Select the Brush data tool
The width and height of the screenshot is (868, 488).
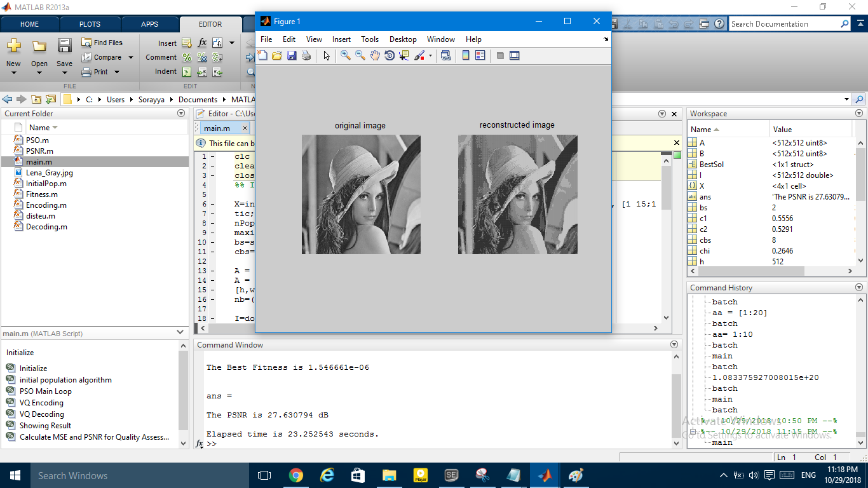(419, 55)
